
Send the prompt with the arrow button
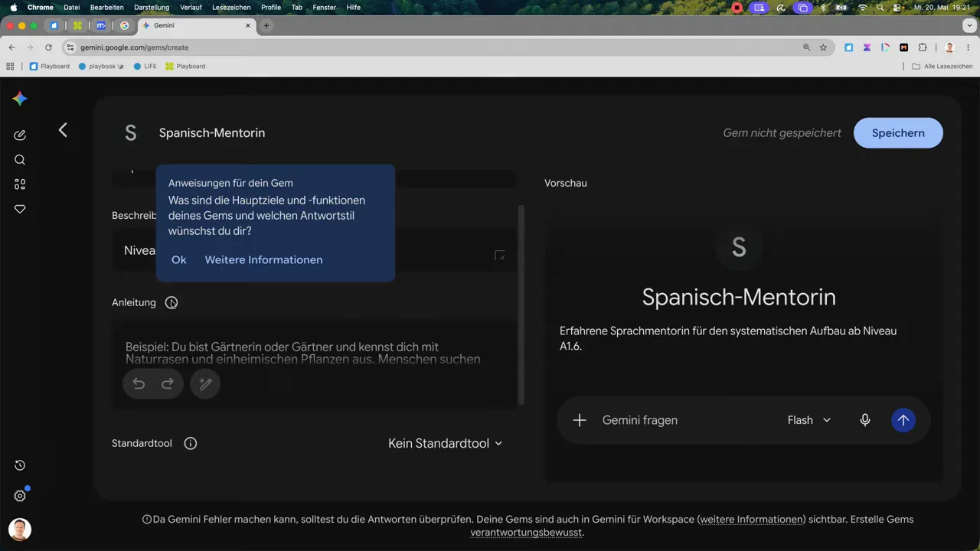coord(903,420)
